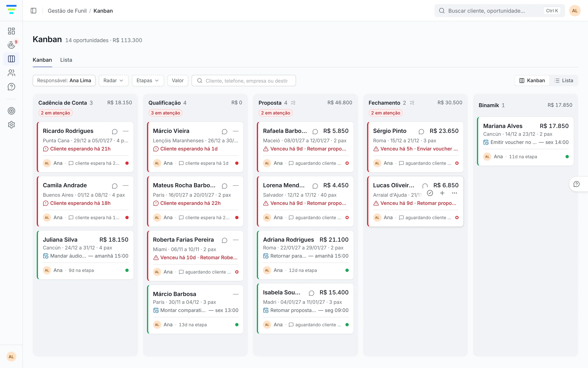Open the Responsável: Ana Lima filter

(64, 81)
